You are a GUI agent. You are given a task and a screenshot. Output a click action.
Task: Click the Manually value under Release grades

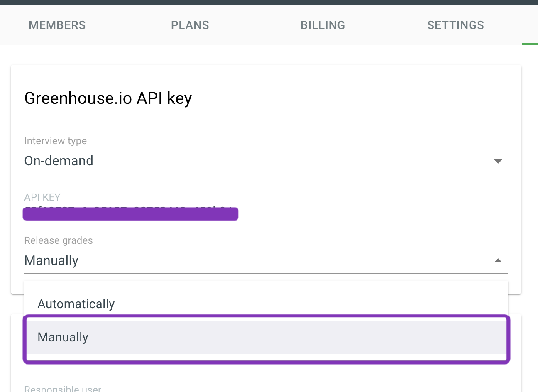(51, 260)
